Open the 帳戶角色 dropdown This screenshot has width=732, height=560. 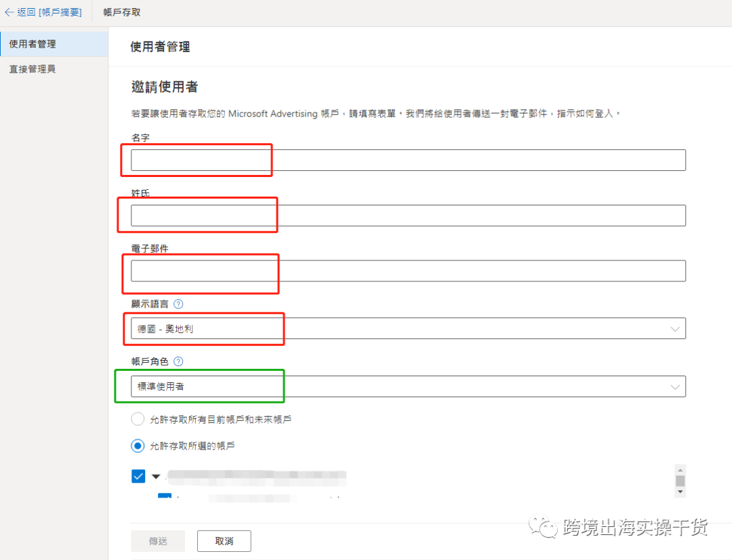pyautogui.click(x=675, y=386)
